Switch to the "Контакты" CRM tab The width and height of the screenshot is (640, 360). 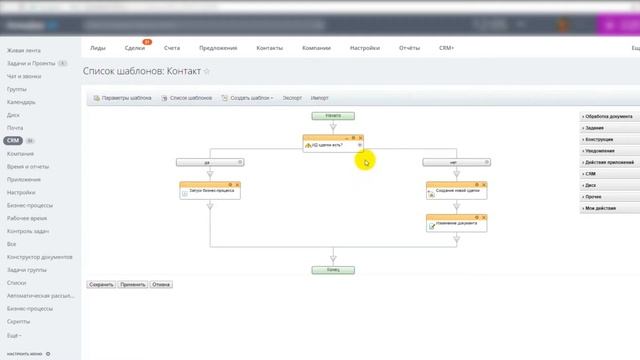pyautogui.click(x=269, y=48)
